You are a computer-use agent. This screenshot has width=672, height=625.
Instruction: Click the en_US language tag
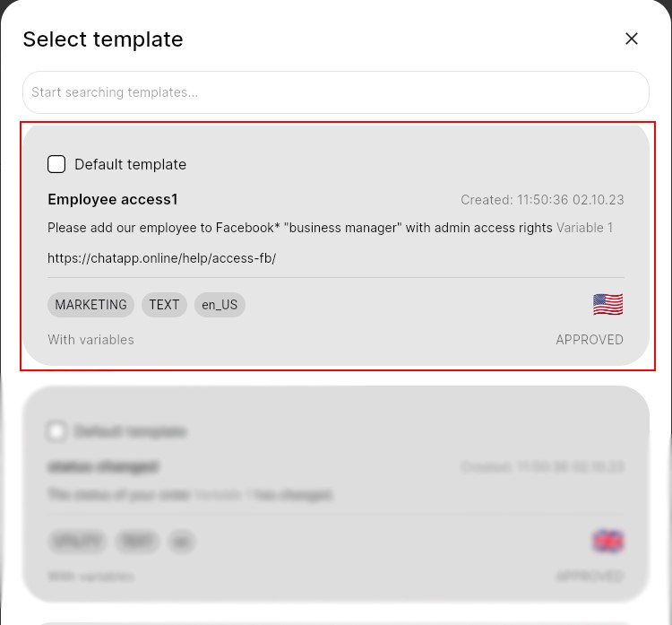click(x=220, y=305)
